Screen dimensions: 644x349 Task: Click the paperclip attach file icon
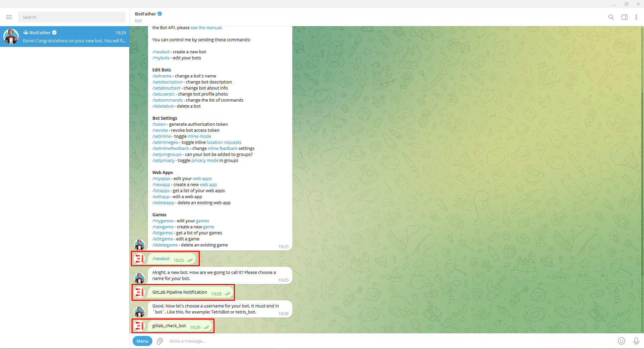pyautogui.click(x=160, y=341)
